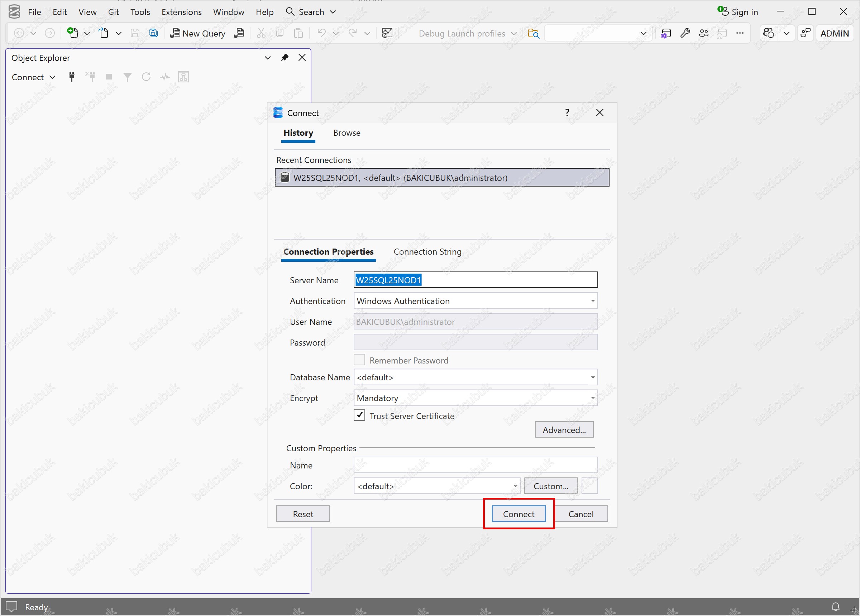
Task: Open the Authentication dropdown
Action: point(592,301)
